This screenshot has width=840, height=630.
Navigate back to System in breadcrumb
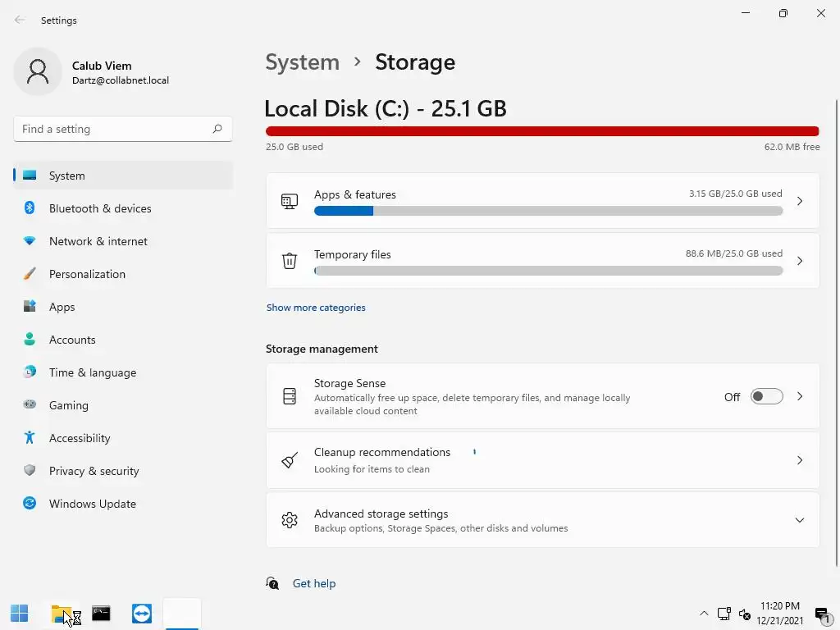pyautogui.click(x=302, y=62)
